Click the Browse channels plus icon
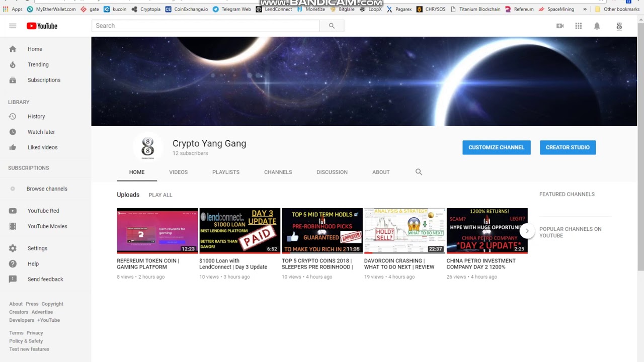Viewport: 644px width, 362px height. (x=13, y=189)
